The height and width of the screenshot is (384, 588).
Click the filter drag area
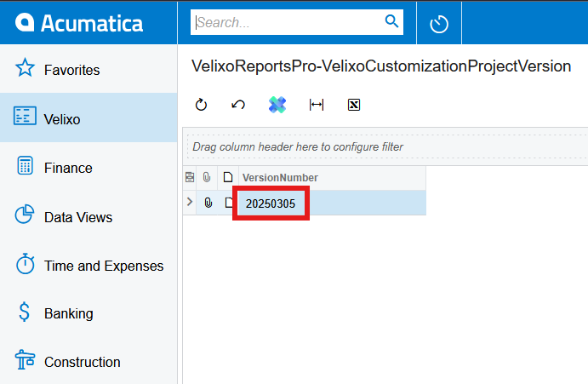coord(387,146)
